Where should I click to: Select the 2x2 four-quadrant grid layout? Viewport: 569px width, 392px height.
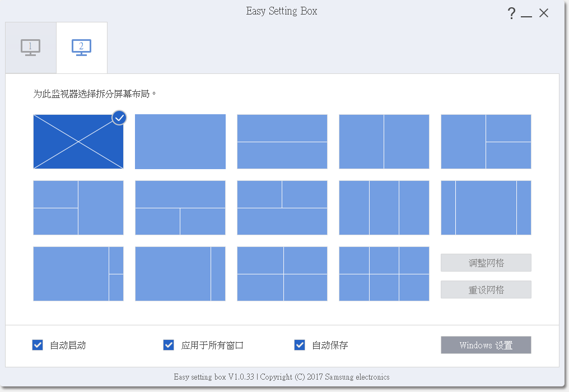tap(282, 274)
